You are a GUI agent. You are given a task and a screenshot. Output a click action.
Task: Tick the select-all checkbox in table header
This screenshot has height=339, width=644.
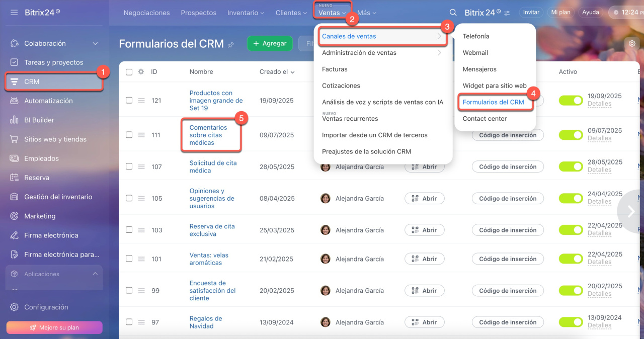point(129,72)
